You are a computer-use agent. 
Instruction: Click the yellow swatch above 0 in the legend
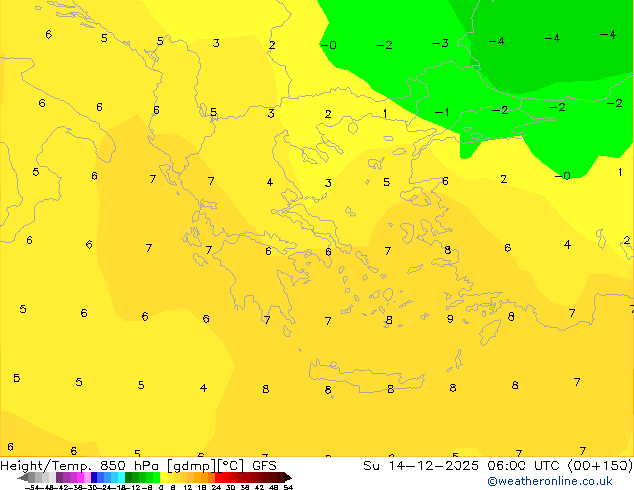click(x=163, y=477)
